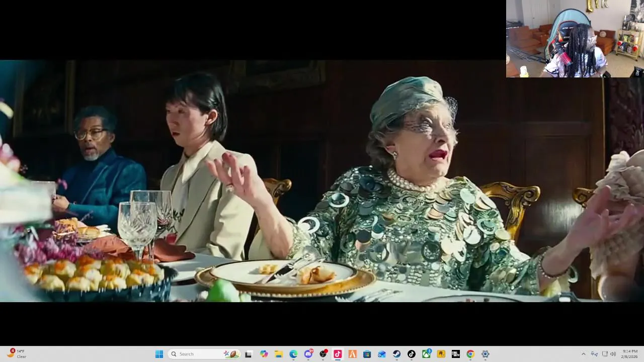This screenshot has height=362, width=644.
Task: Click the pinned-location tray icon
Action: [x=594, y=354]
